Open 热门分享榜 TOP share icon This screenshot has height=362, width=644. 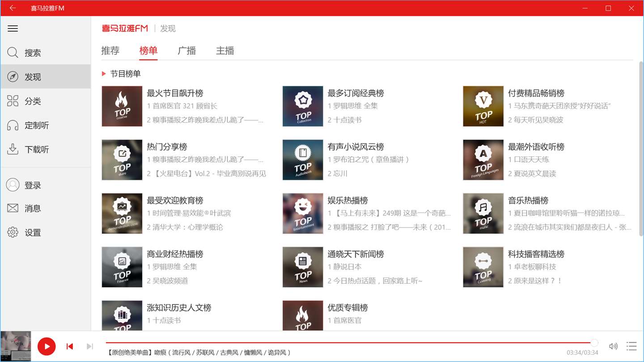[122, 160]
